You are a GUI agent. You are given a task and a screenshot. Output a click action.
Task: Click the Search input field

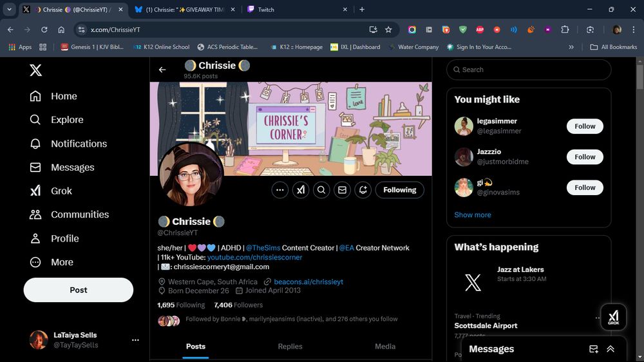click(x=529, y=70)
